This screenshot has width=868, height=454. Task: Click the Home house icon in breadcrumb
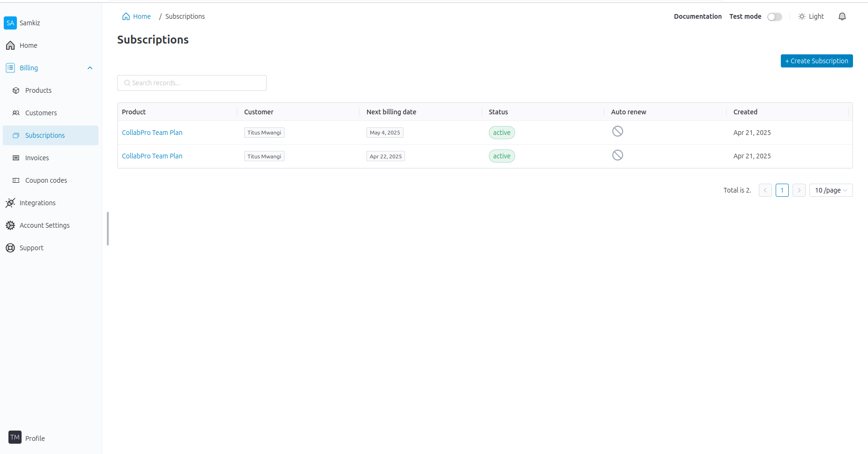(126, 16)
